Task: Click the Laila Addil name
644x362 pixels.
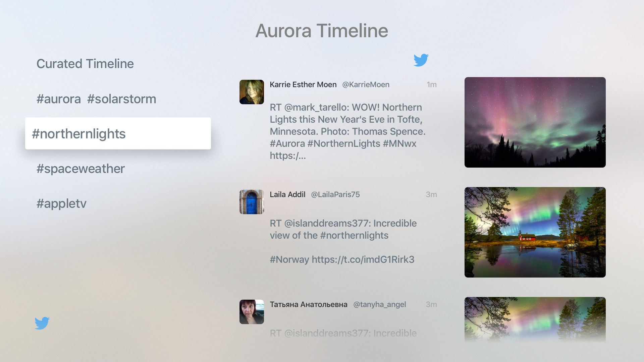Action: point(287,194)
